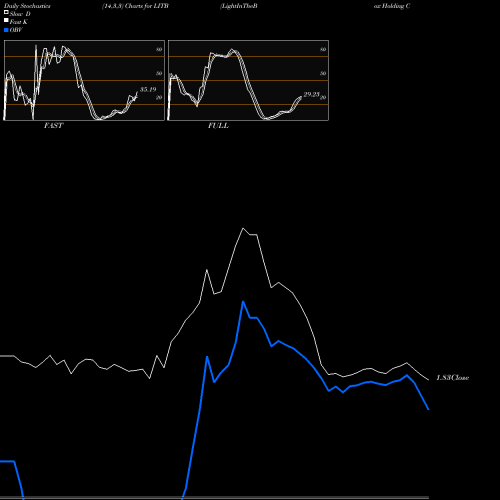Click the 'ox Holding C' title fragment
The width and height of the screenshot is (500, 500).
pos(392,6)
